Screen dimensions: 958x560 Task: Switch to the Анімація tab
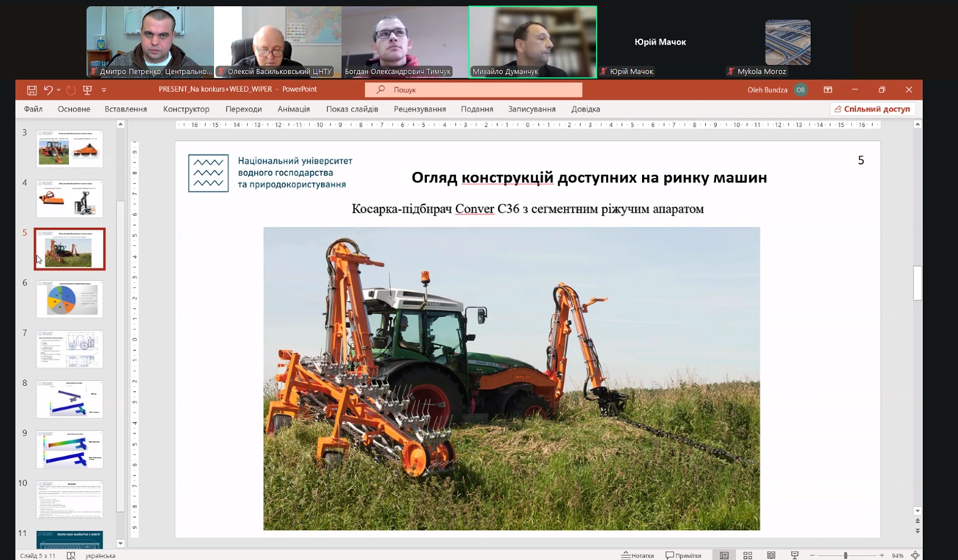[x=294, y=109]
